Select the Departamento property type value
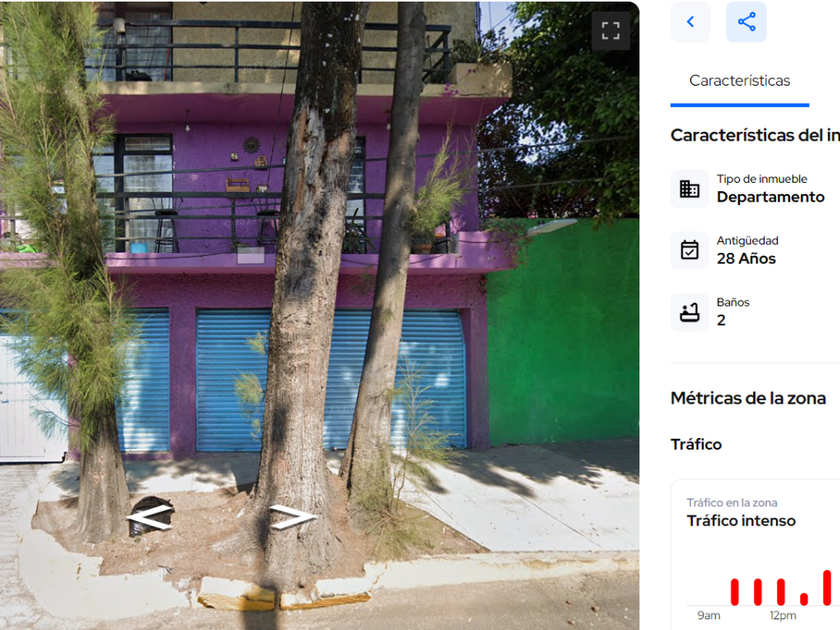The width and height of the screenshot is (840, 630). 770,197
